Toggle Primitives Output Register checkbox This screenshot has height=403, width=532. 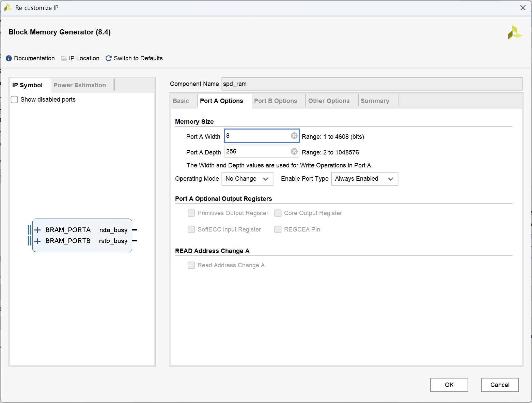tap(191, 213)
